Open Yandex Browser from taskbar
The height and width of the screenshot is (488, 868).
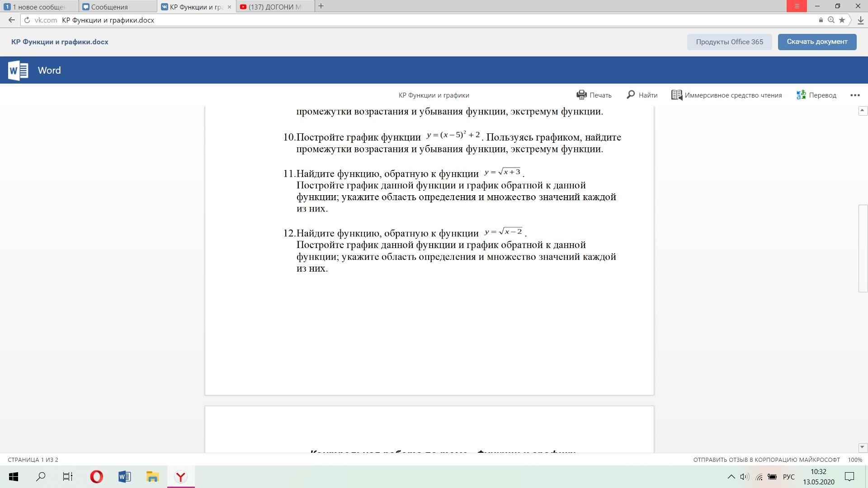181,477
